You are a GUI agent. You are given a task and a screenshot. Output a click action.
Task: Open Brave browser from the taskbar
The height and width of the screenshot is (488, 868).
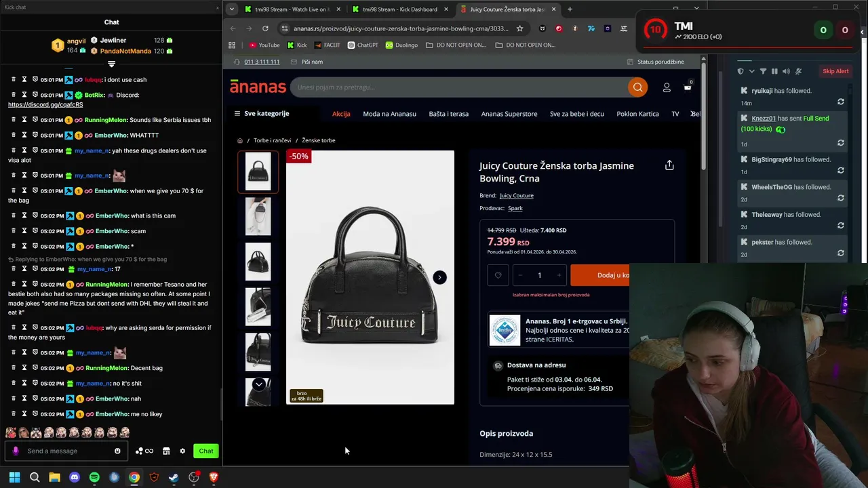pos(214,477)
